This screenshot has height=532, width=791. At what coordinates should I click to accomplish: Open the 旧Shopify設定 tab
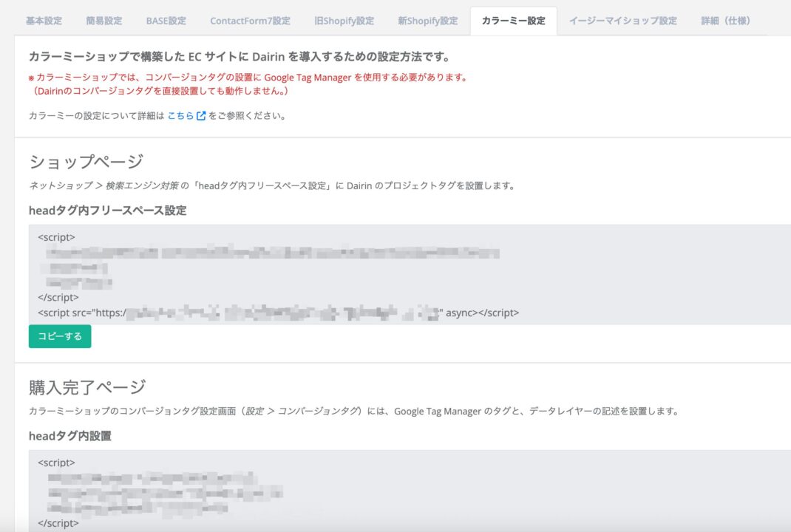(344, 21)
